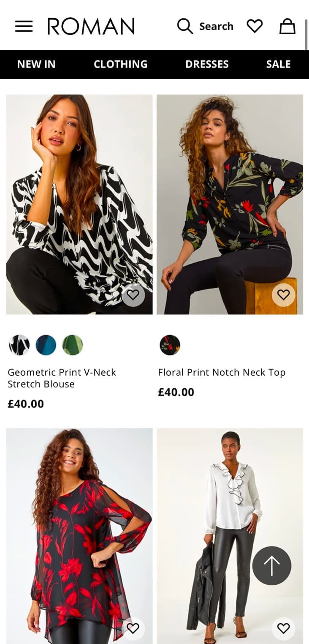Add the red floral chiffon top to wishlist

(x=133, y=628)
